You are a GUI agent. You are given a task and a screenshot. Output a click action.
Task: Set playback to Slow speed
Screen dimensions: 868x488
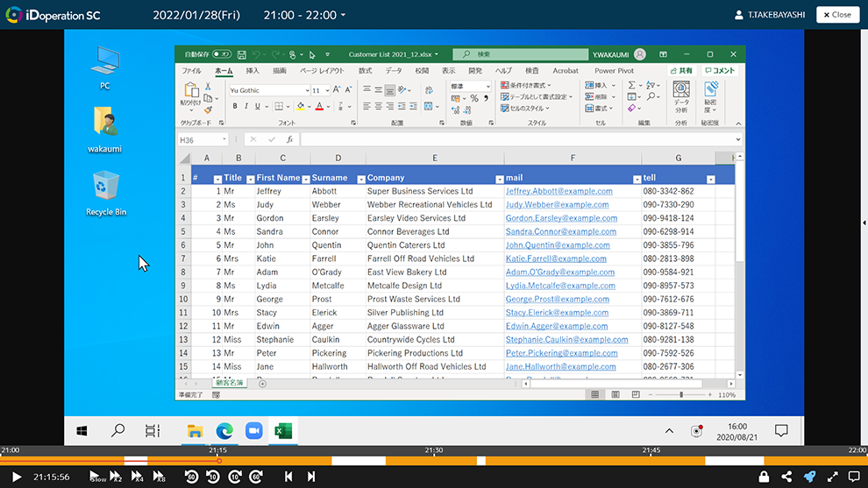(96, 477)
